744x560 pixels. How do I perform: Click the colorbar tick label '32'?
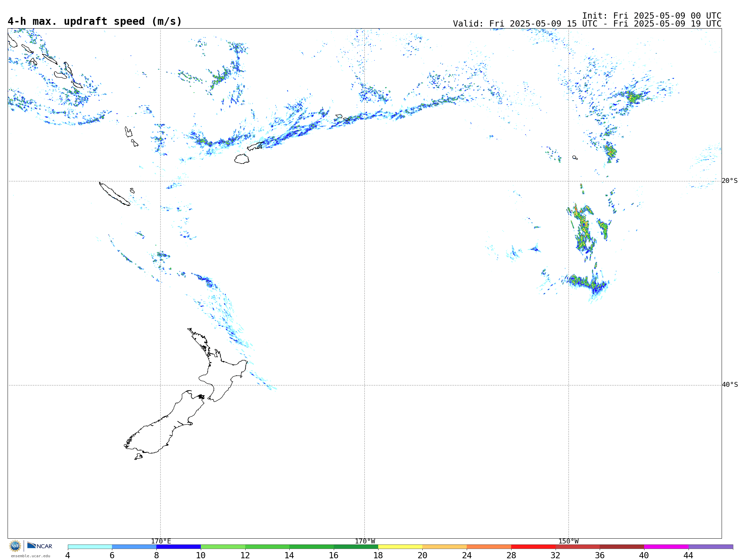tap(556, 555)
